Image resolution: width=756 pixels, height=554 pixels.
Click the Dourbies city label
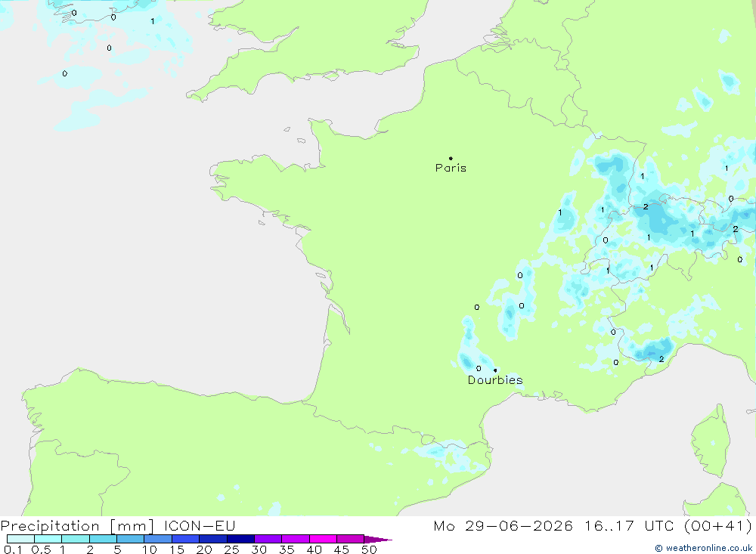[495, 380]
